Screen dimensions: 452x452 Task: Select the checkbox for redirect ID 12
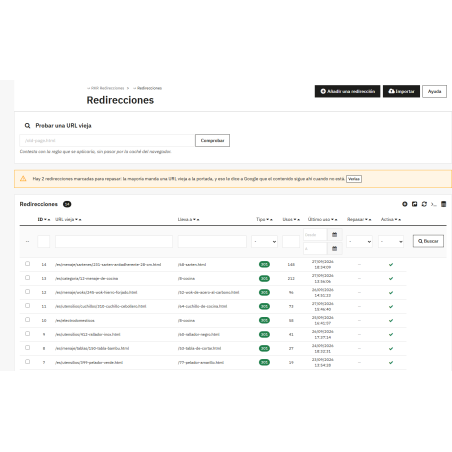tap(27, 292)
